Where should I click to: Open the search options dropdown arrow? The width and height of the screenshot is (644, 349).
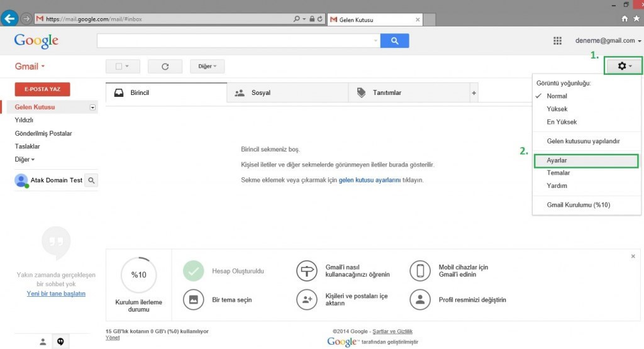pyautogui.click(x=375, y=41)
